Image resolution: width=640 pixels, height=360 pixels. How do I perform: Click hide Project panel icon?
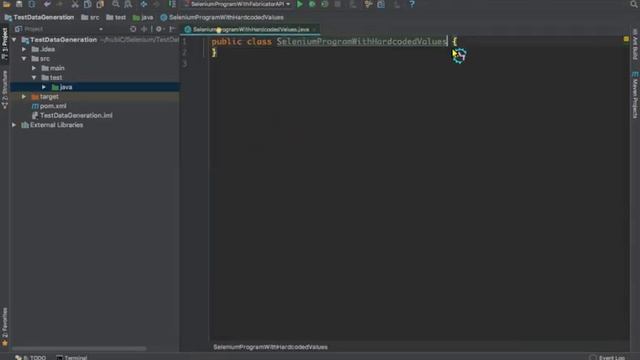point(172,29)
